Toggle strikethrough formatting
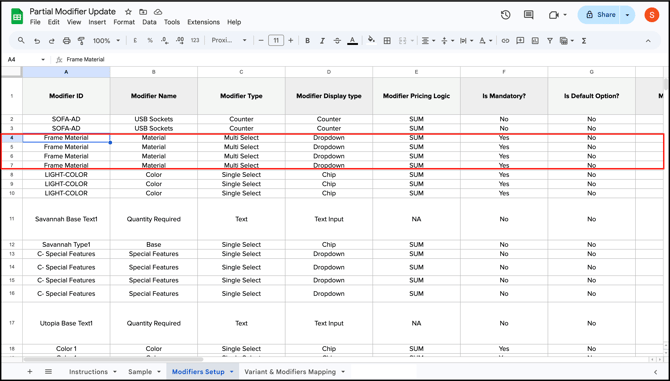670x381 pixels. pyautogui.click(x=337, y=41)
